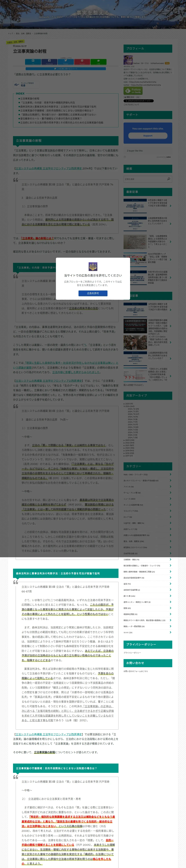186x868 pixels.
Task: Save the article to Pocket
Action: click(82, 62)
